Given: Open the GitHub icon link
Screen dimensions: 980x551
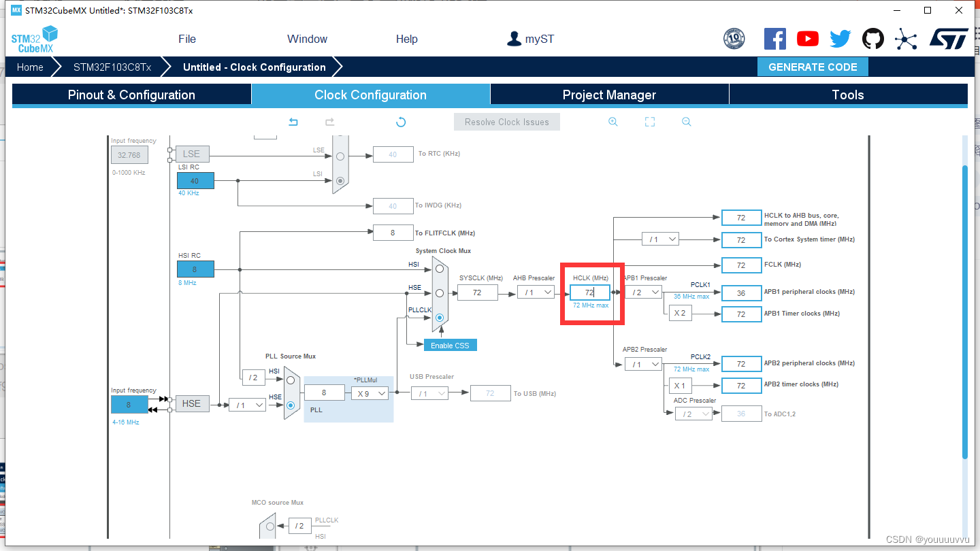Looking at the screenshot, I should pos(873,39).
